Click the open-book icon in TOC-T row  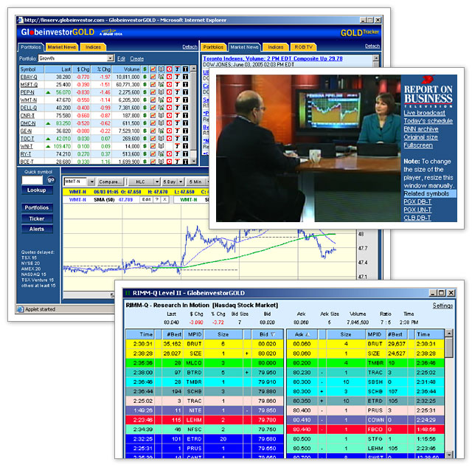161,139
